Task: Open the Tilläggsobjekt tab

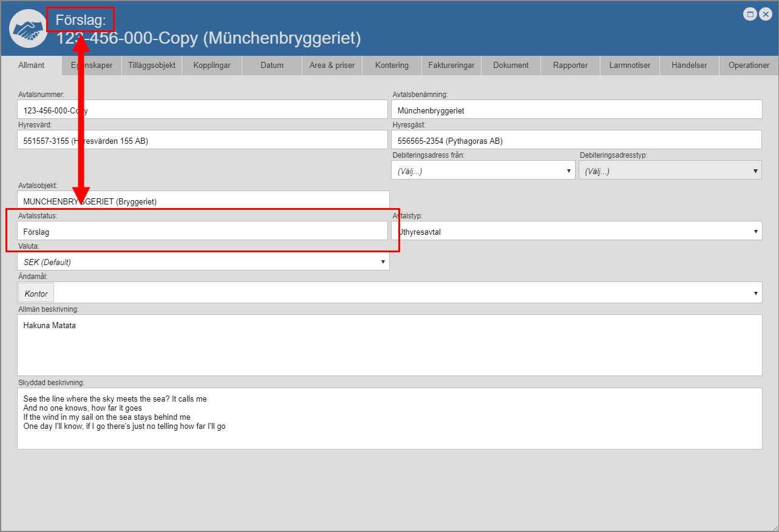Action: (152, 66)
